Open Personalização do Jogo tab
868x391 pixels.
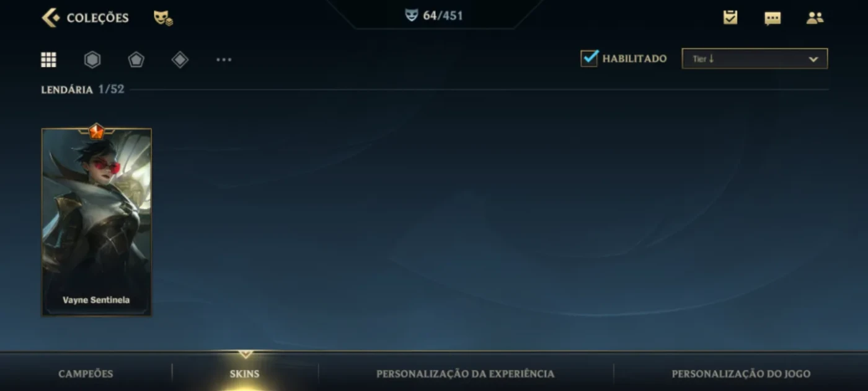(x=741, y=374)
